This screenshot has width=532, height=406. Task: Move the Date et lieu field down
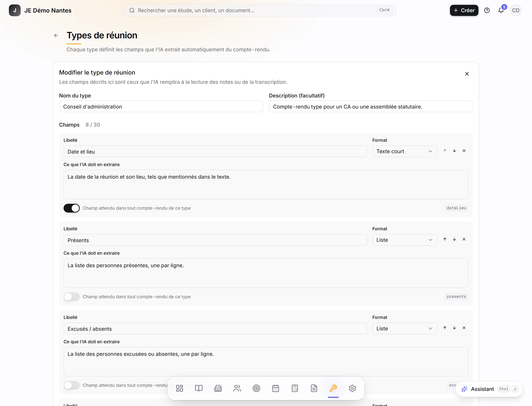tap(454, 151)
